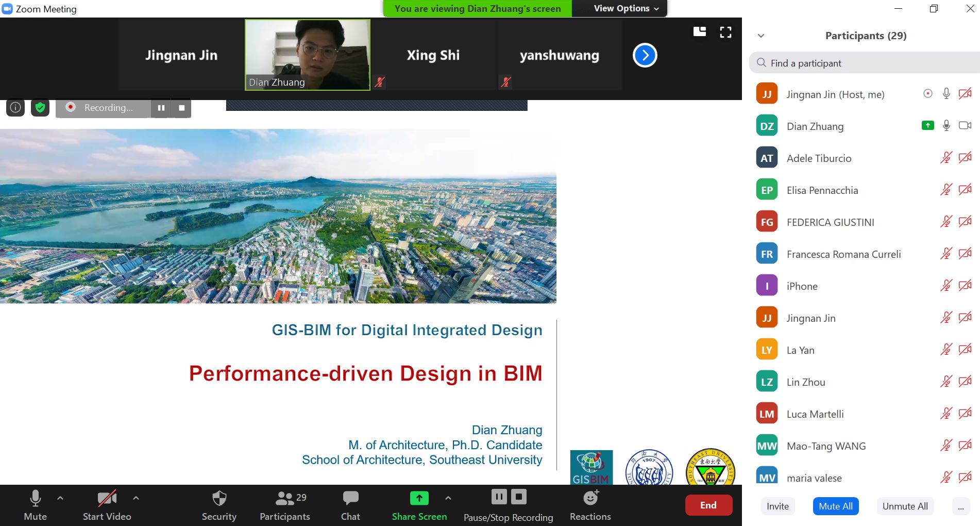
Task: Open the Chat panel
Action: [x=350, y=499]
